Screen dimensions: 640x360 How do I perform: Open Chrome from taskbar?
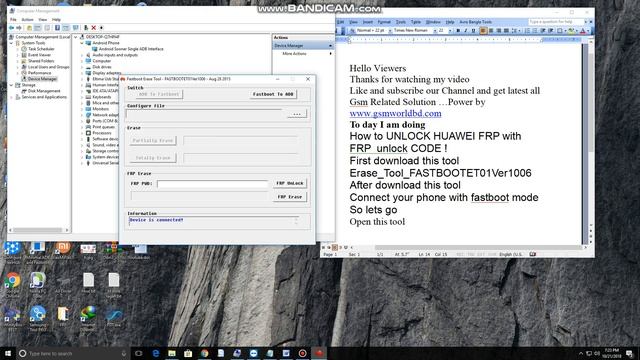pyautogui.click(x=204, y=353)
